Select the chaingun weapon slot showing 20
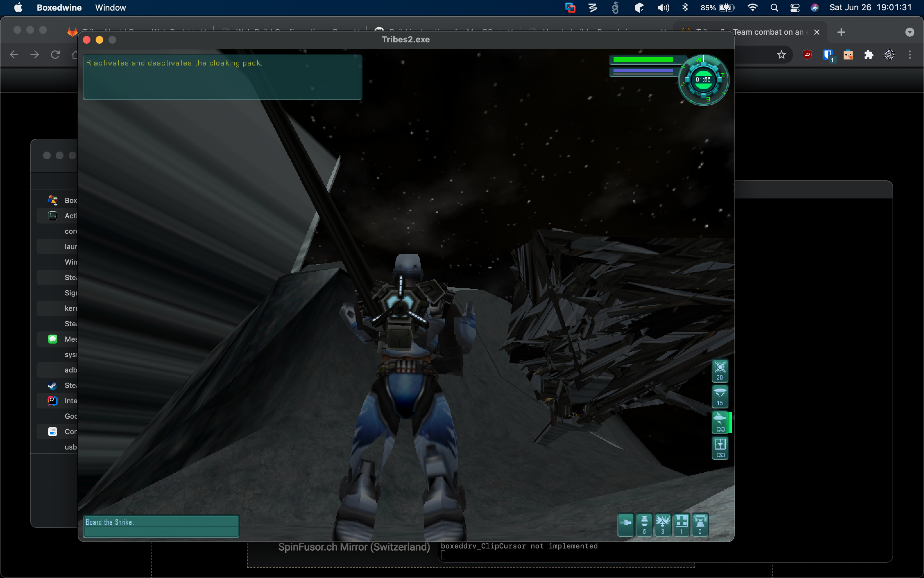Screen dimensions: 924x578 [x=720, y=371]
